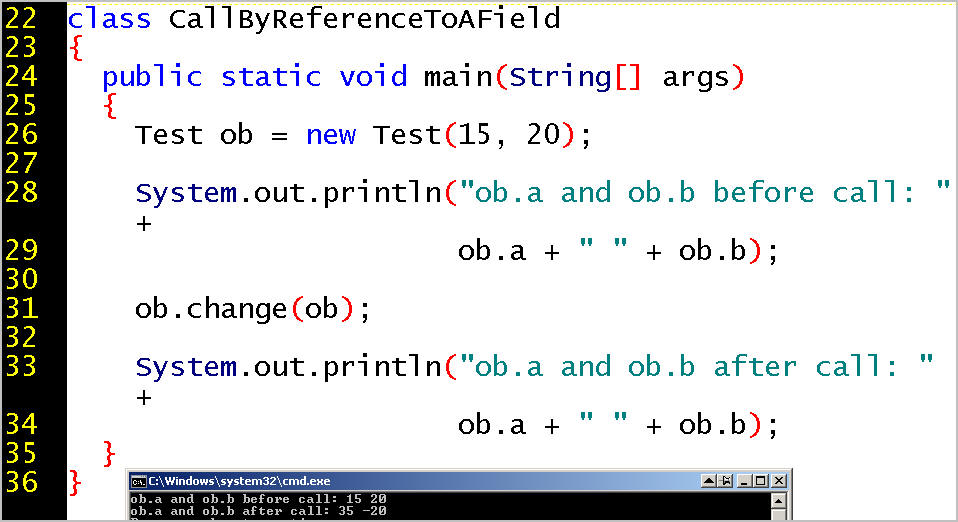This screenshot has height=522, width=958.
Task: Click line number 28 in the gutter
Action: tap(21, 193)
